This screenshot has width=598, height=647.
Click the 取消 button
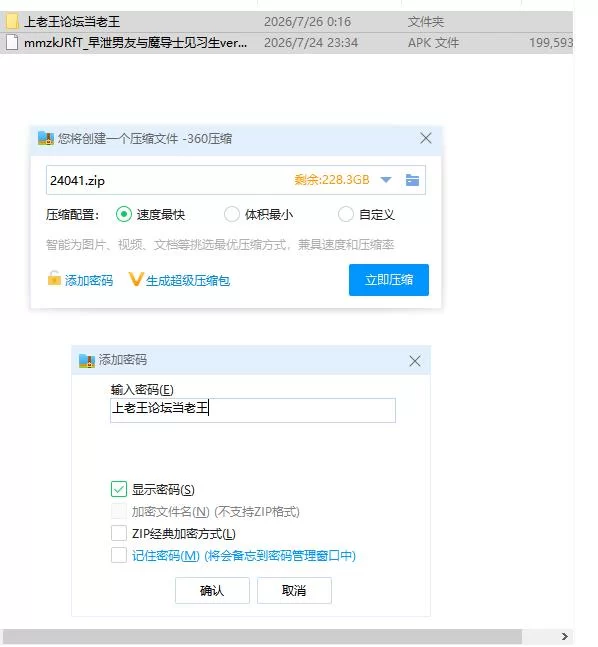[294, 590]
